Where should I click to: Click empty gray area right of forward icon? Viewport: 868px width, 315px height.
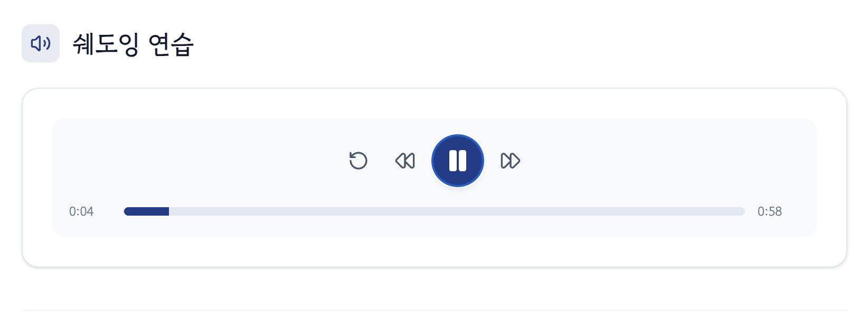coord(660,159)
